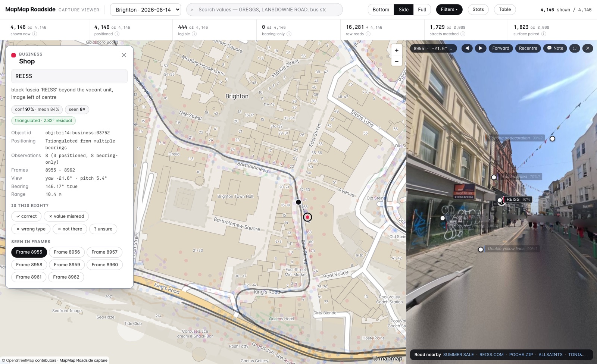This screenshot has width=597, height=364.
Task: Click info icon next to 'surface paired'
Action: (x=544, y=34)
